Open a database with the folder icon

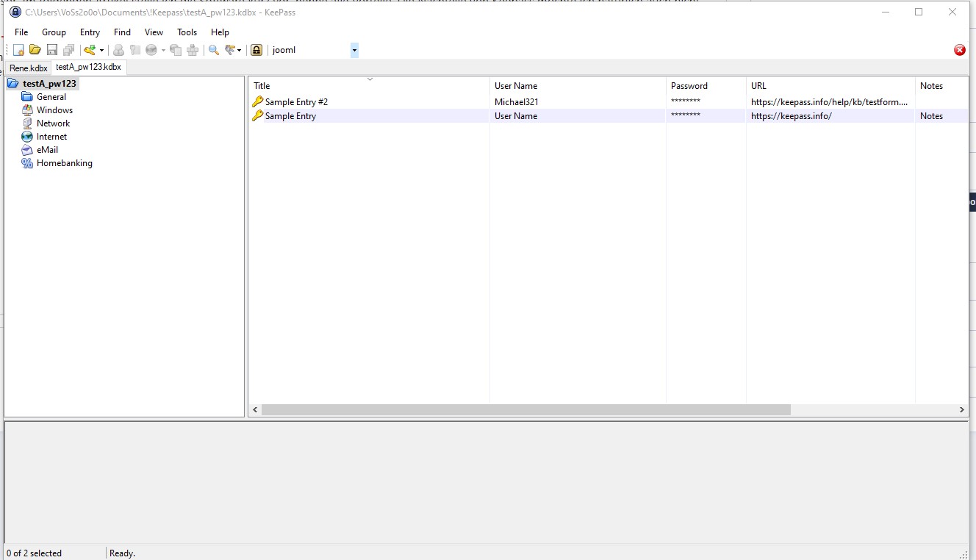click(35, 50)
